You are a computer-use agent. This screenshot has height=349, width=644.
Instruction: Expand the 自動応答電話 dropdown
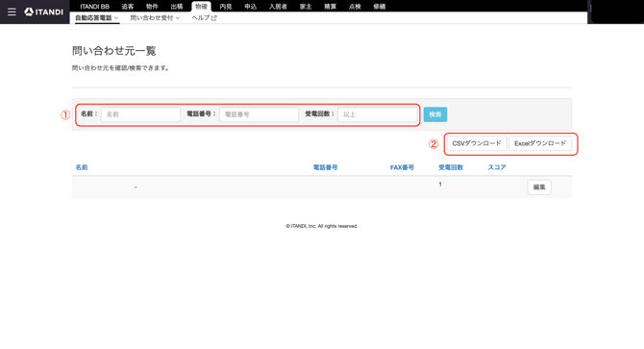pos(96,18)
